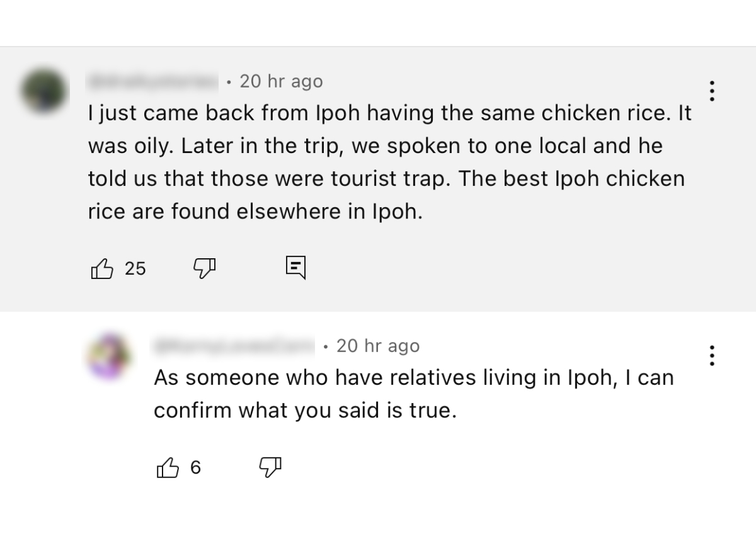Click the top commenter's blurred profile avatar
756x536 pixels.
pos(43,91)
